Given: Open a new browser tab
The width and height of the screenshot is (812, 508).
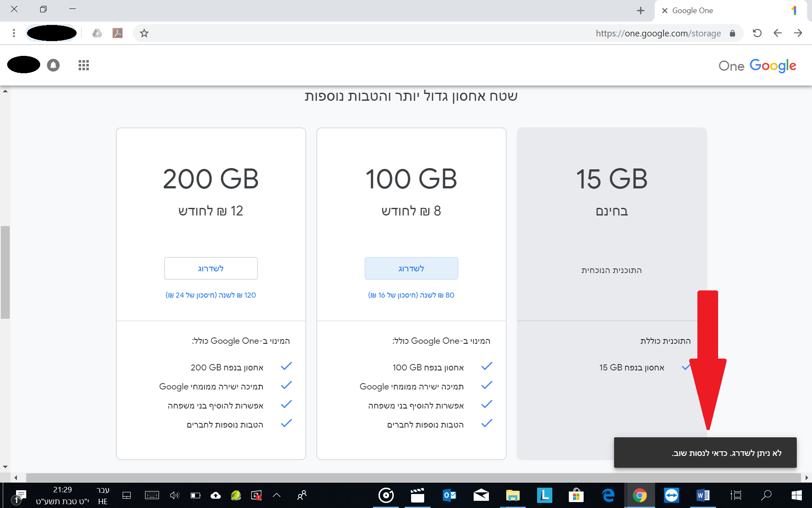Looking at the screenshot, I should click(x=640, y=11).
